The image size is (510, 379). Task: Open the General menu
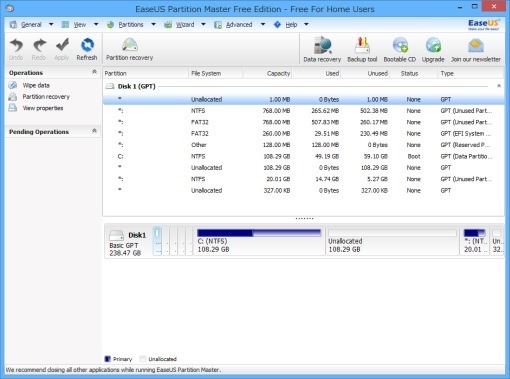(31, 24)
